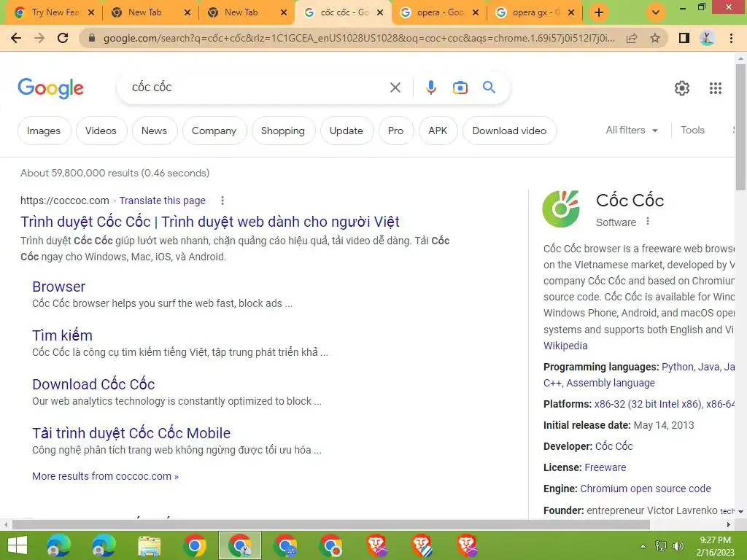
Task: Select the Pro filter chip
Action: [396, 131]
